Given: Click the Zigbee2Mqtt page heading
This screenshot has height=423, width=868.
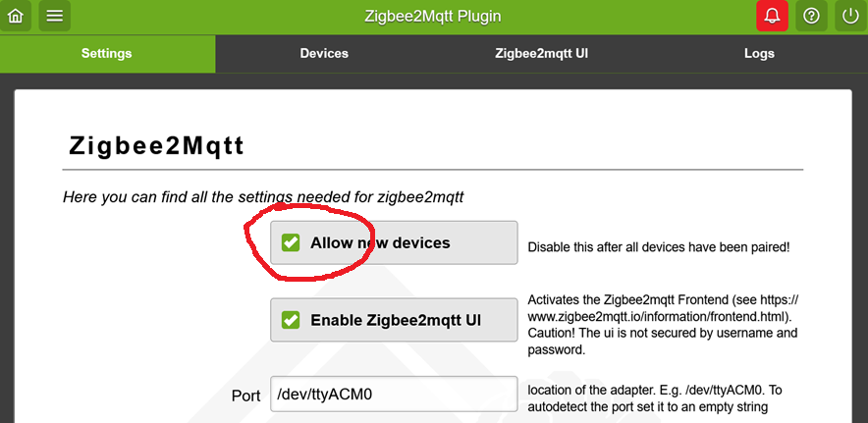Looking at the screenshot, I should (x=156, y=146).
